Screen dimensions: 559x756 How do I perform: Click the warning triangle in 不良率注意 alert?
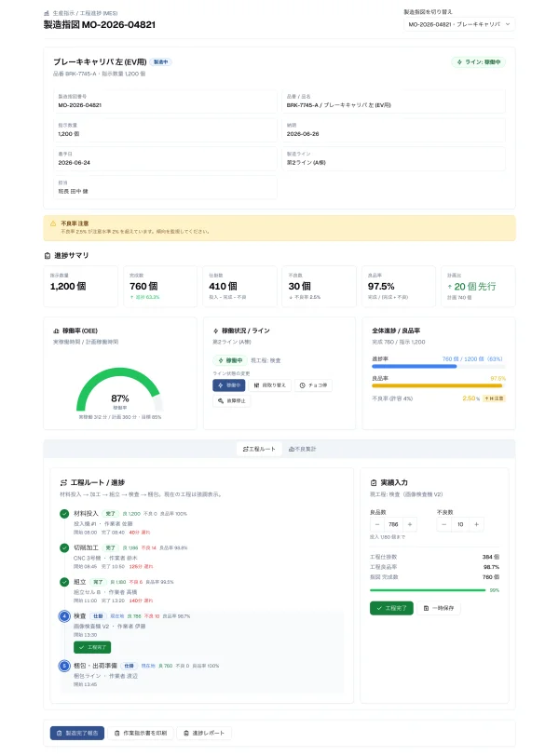click(x=53, y=223)
